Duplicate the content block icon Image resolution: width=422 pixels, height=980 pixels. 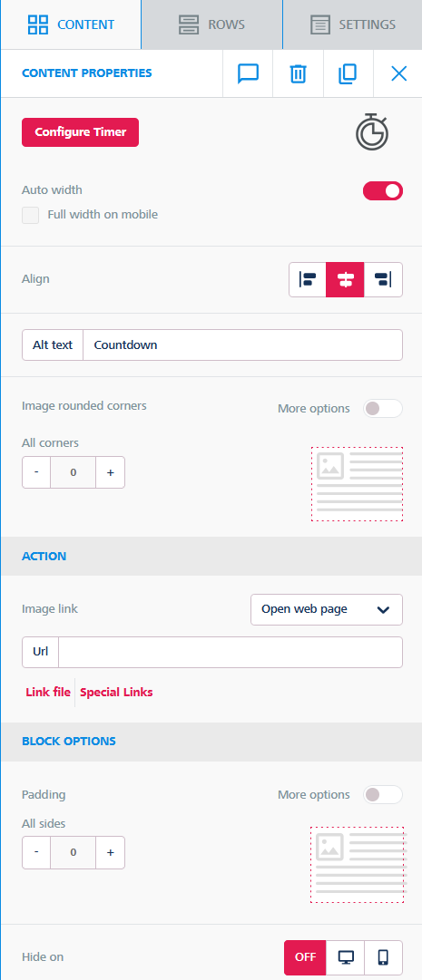(348, 73)
